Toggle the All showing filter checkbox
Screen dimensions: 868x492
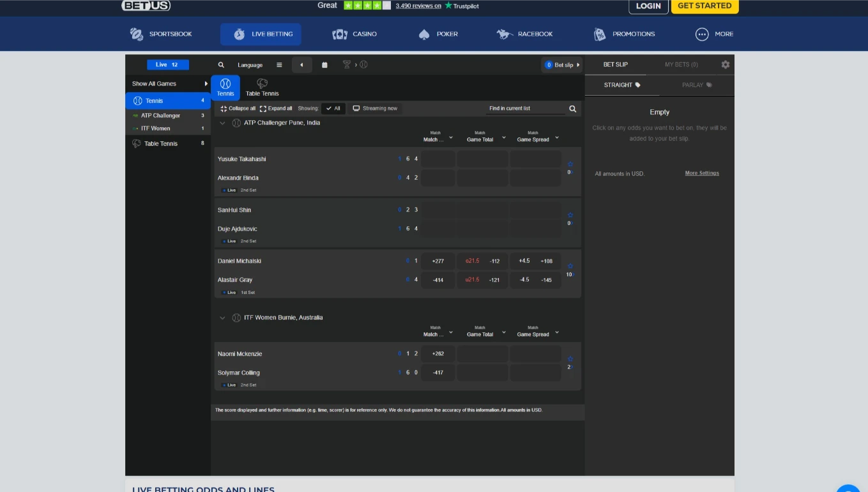pyautogui.click(x=333, y=108)
